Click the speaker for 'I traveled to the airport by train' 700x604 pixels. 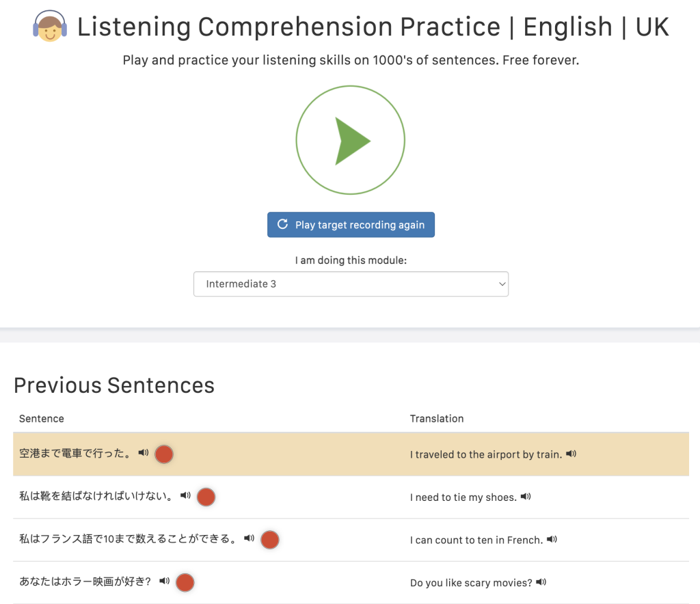tap(571, 454)
